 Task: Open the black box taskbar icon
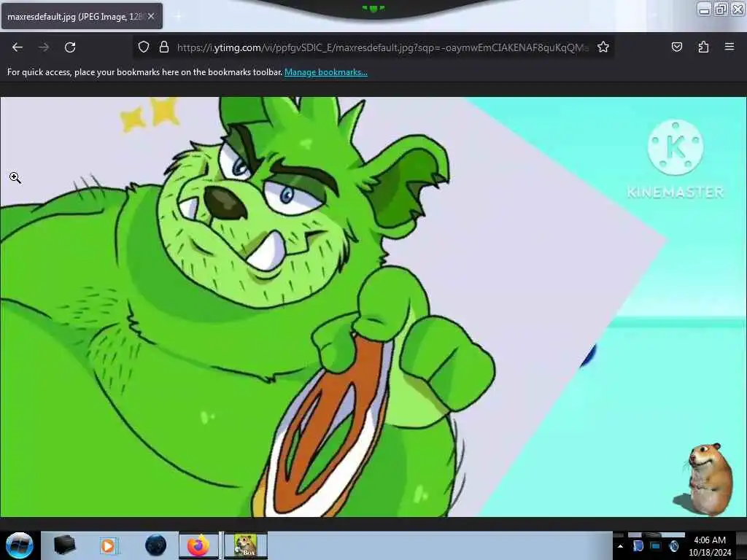pyautogui.click(x=64, y=545)
